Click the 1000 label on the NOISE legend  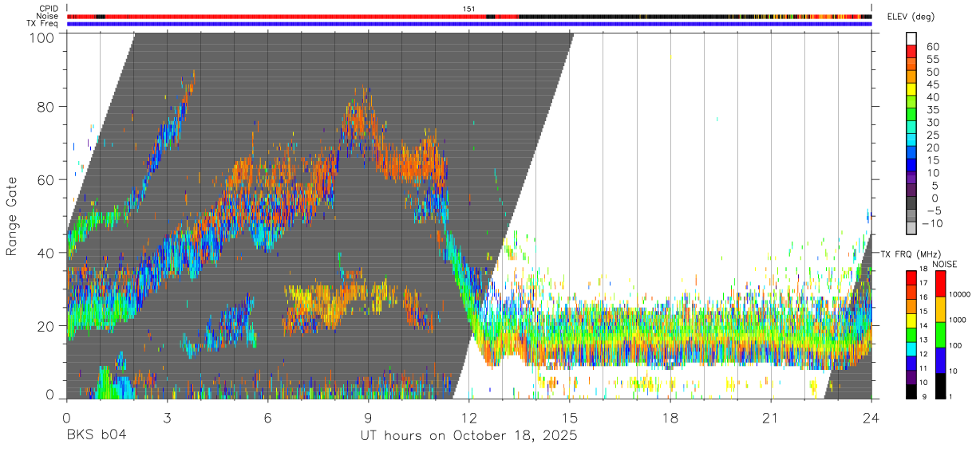click(958, 320)
